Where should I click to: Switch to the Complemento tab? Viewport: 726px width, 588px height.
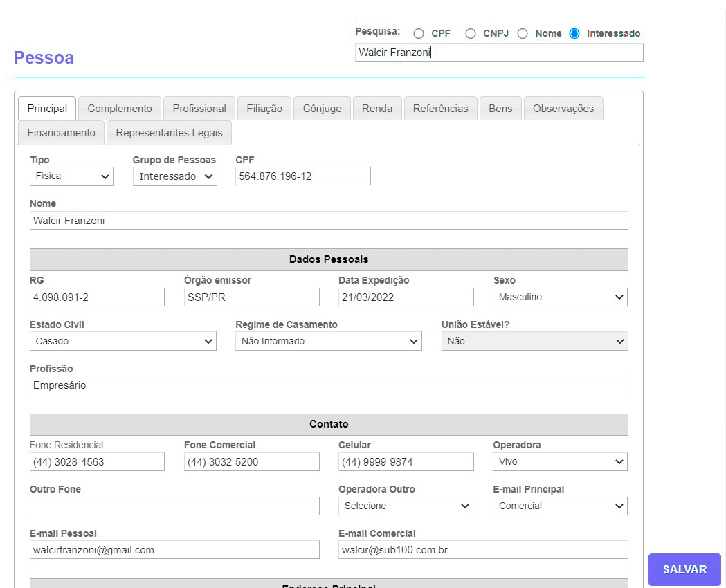pyautogui.click(x=120, y=109)
